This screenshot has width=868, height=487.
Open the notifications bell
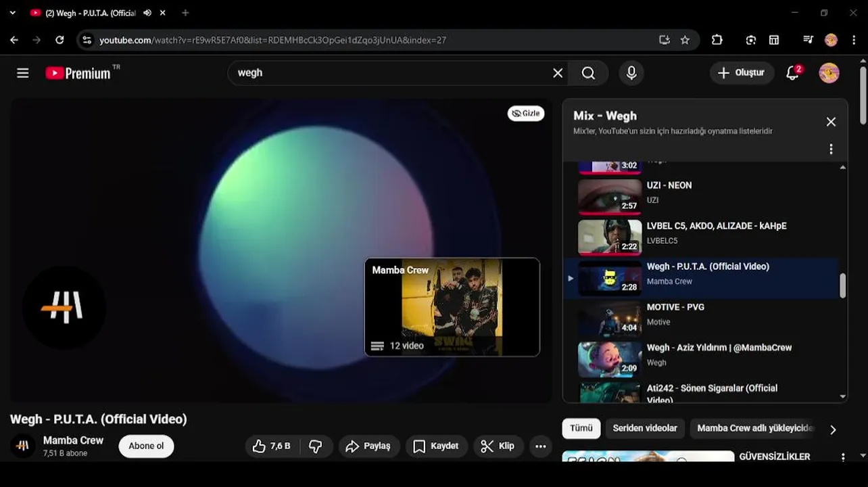tap(794, 72)
